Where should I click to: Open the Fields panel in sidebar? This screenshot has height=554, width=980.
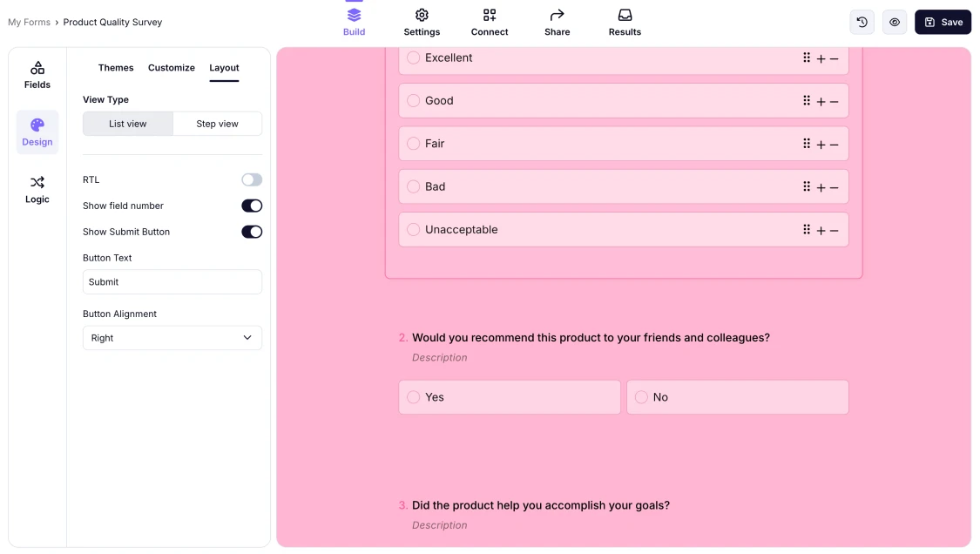[37, 75]
